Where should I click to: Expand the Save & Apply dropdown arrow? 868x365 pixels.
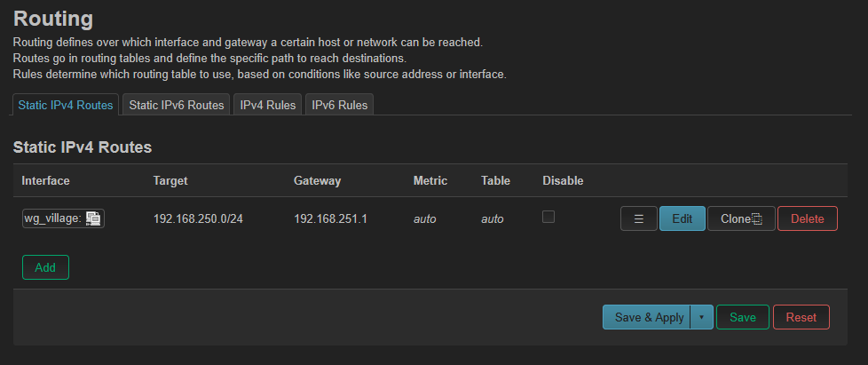701,317
